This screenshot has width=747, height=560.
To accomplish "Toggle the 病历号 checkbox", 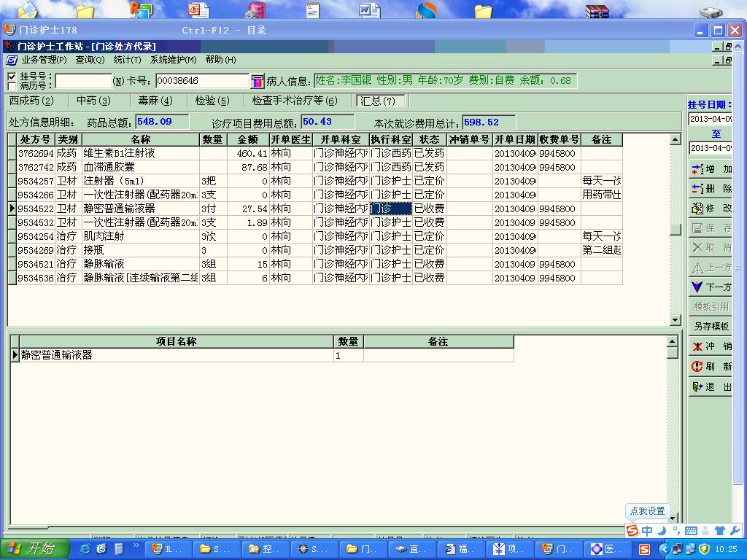I will 12,86.
